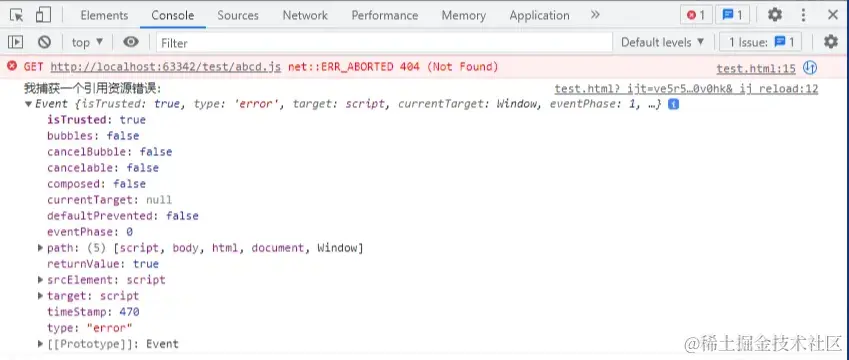Screen dimensions: 849x360
Task: Select the cancelBubble: false property row
Action: pos(109,152)
